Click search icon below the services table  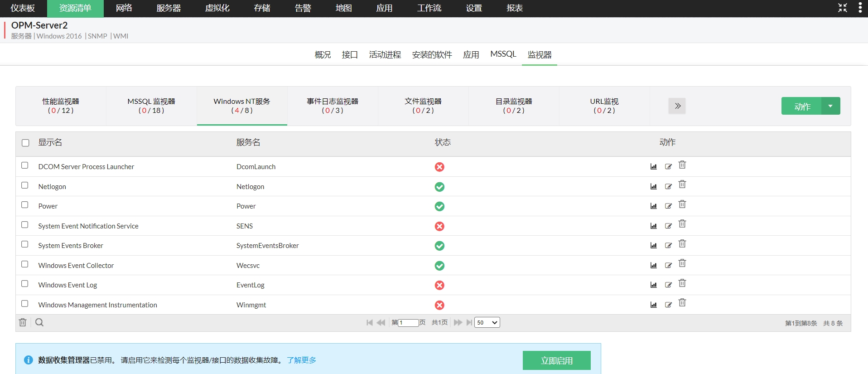click(x=39, y=322)
